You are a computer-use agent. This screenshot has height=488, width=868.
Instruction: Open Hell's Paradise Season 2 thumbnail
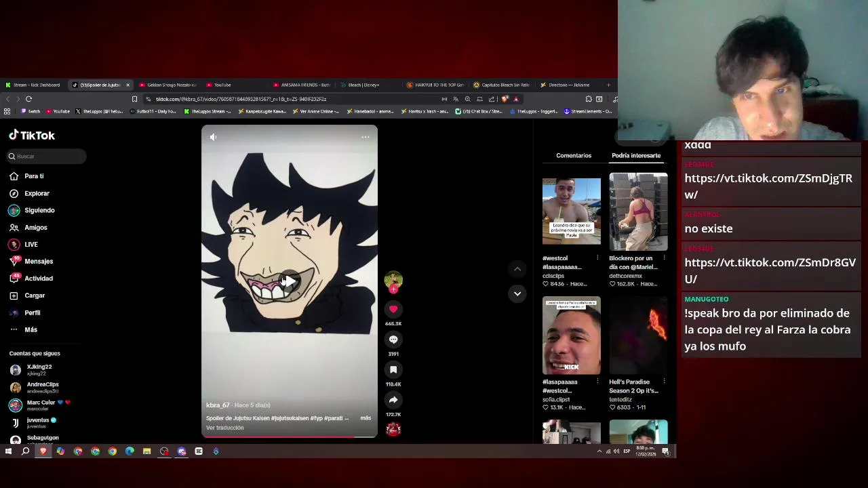coord(638,335)
